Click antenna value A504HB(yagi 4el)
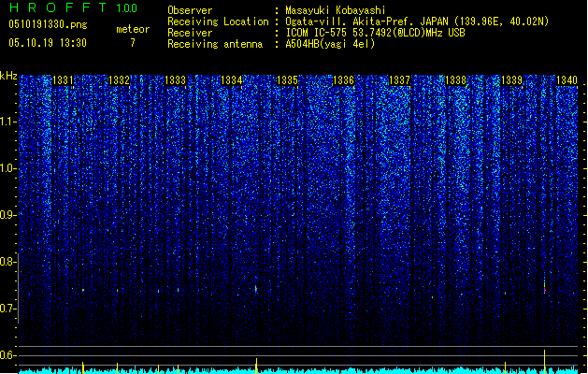588x374 pixels. coord(330,44)
